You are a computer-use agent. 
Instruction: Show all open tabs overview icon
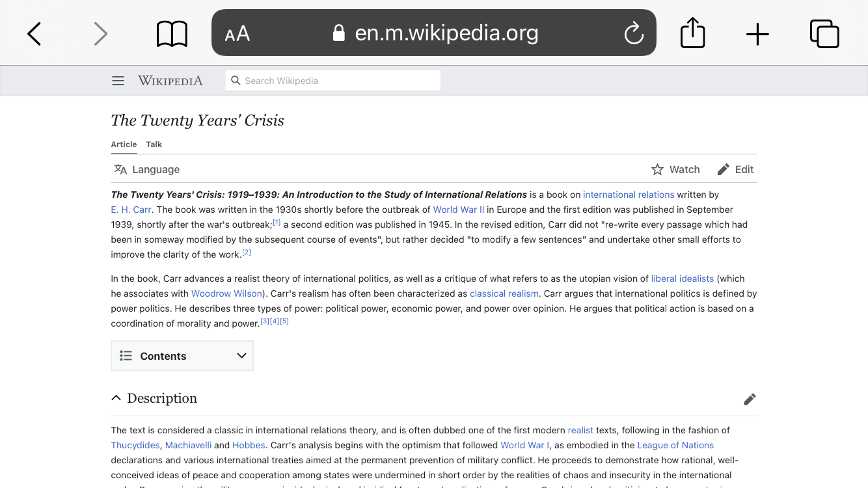824,34
